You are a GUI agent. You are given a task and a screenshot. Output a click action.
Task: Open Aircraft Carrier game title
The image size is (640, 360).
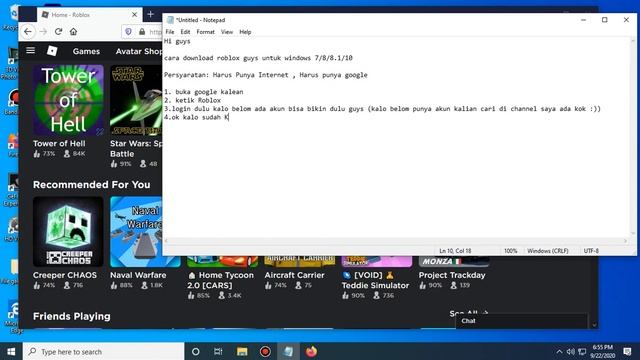(294, 275)
